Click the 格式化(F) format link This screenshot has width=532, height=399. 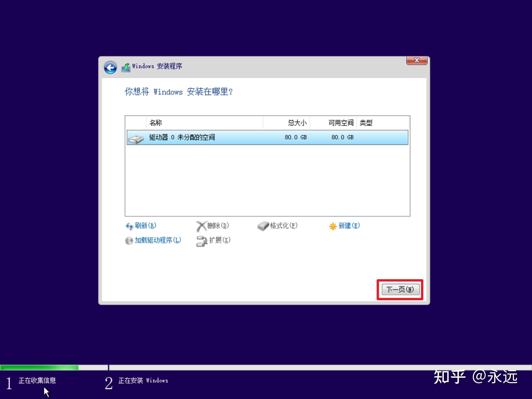click(284, 226)
